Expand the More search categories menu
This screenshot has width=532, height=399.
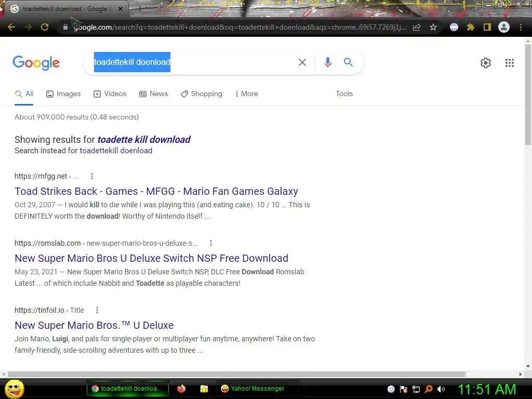pos(247,94)
